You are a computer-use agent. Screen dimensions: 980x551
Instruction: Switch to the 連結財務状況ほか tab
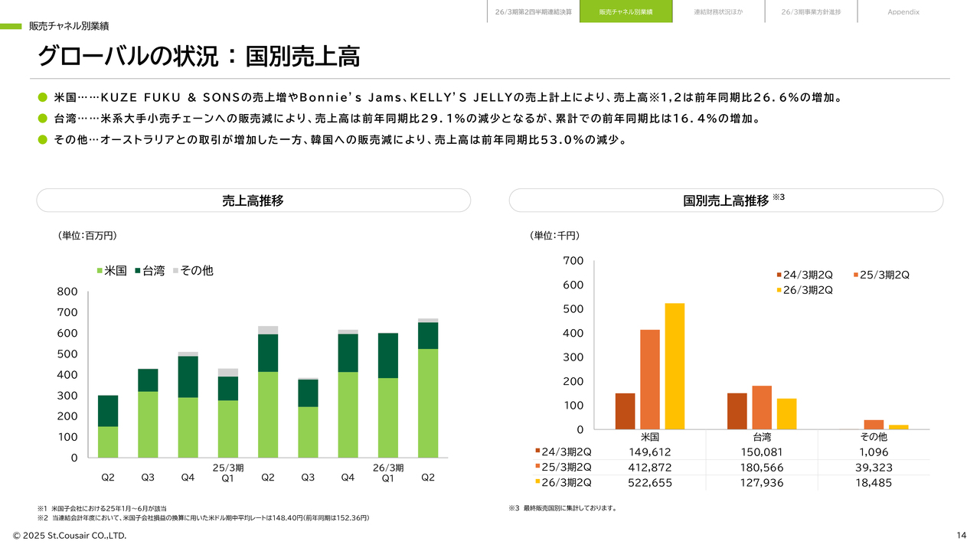click(x=718, y=11)
